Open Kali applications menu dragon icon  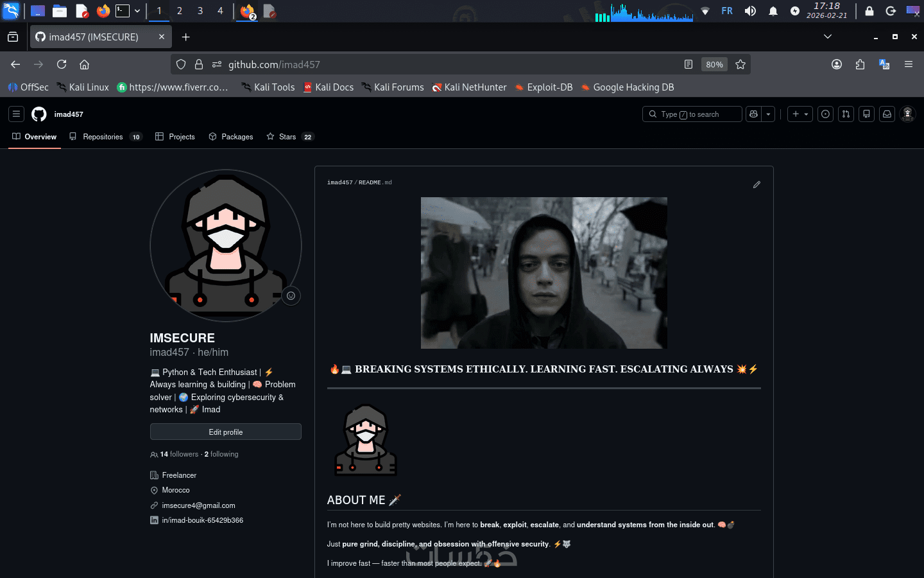pyautogui.click(x=12, y=11)
